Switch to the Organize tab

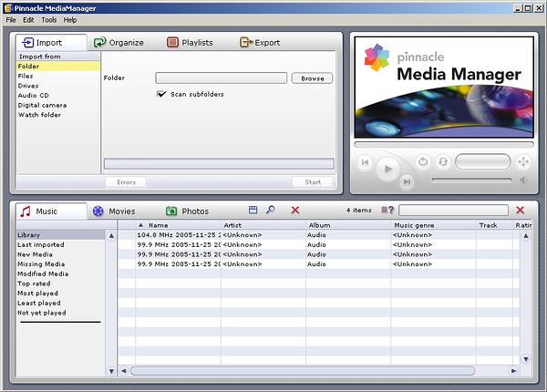click(119, 43)
